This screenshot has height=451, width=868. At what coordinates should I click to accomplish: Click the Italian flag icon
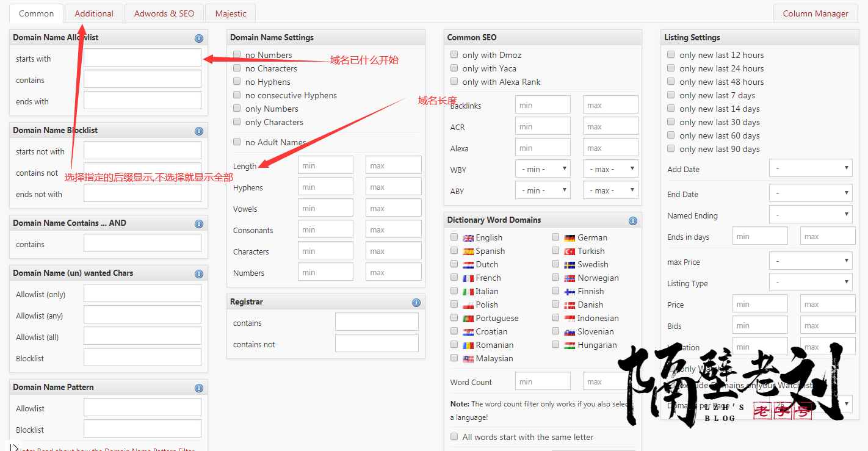coord(468,292)
